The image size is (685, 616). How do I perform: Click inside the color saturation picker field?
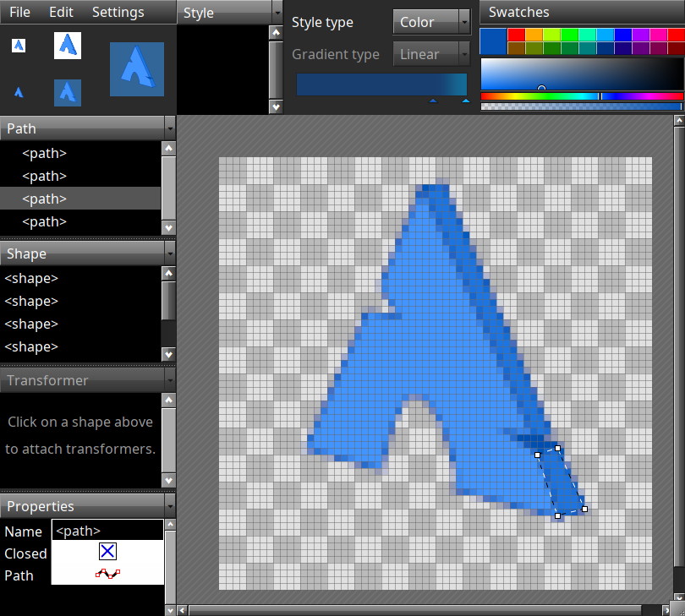point(582,74)
